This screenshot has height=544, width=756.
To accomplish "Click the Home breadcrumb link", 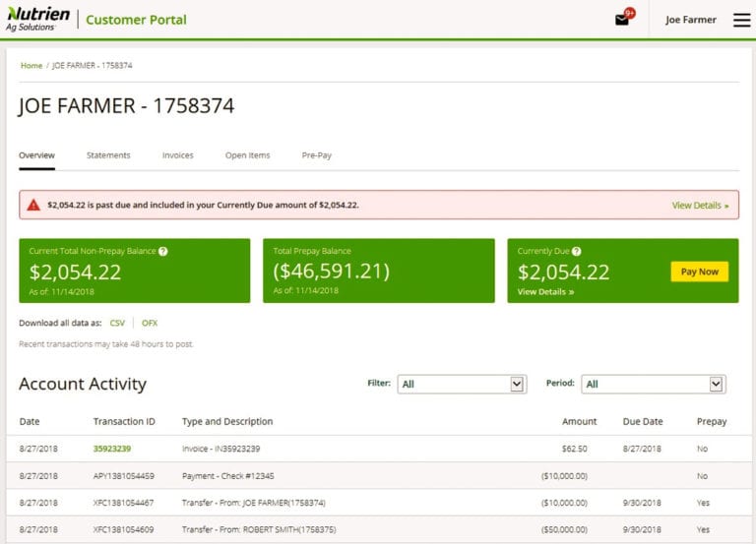I will click(31, 66).
